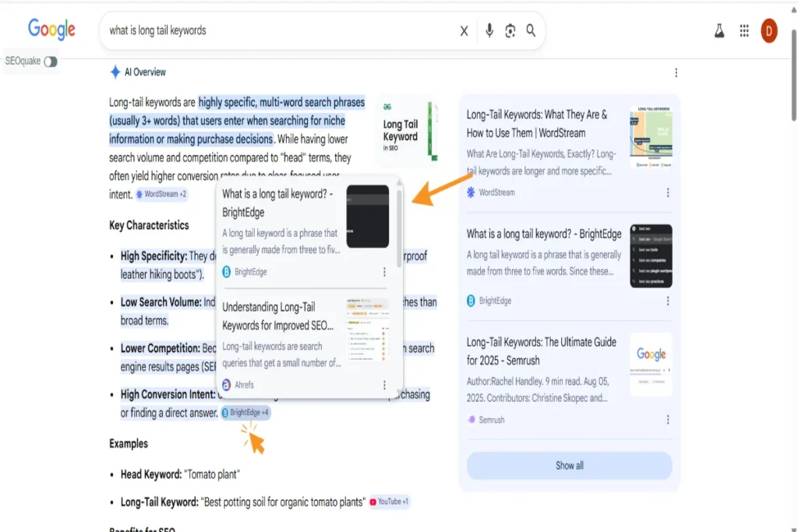
Task: Open popup result 'Understanding Long-Tail Keywords for Improved SEO'
Action: (x=278, y=315)
